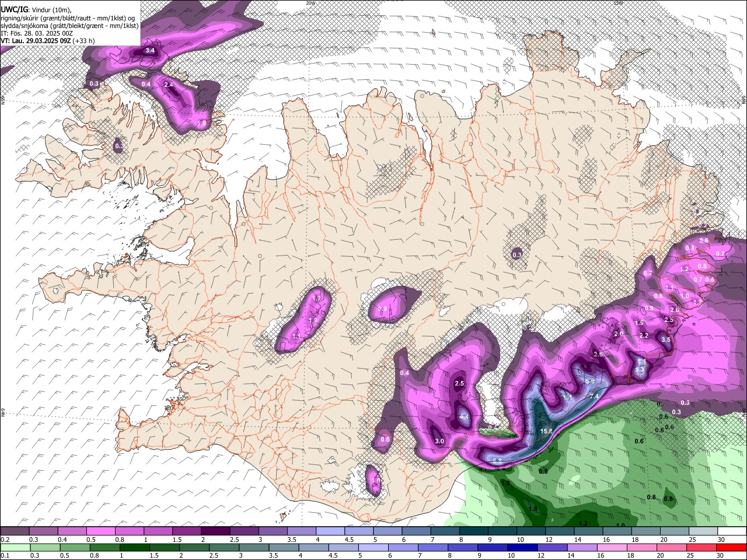Select the violet 12 swatch in the rain legend
Viewport: 747px width, 560px height.
point(553,547)
